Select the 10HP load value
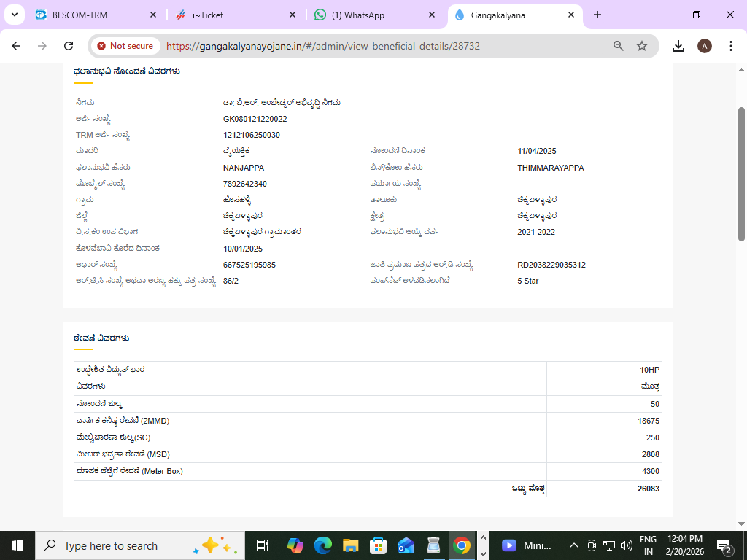The height and width of the screenshot is (560, 747). point(649,370)
